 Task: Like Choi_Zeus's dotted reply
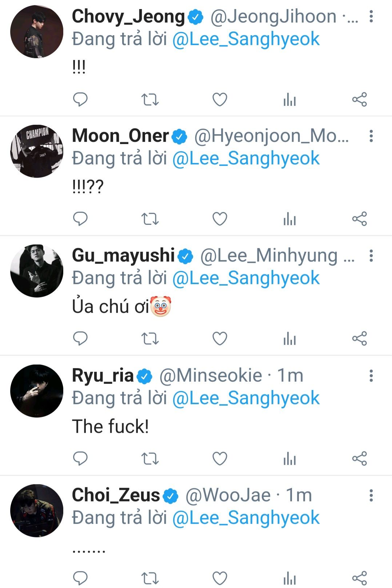[x=220, y=577]
